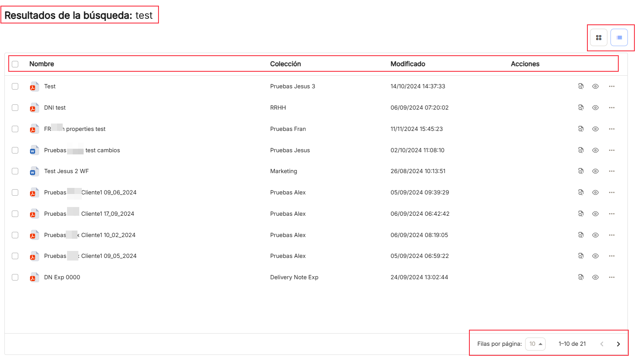The width and height of the screenshot is (644, 361).
Task: Click date 24/09/2024 13:02:44
Action: [419, 277]
